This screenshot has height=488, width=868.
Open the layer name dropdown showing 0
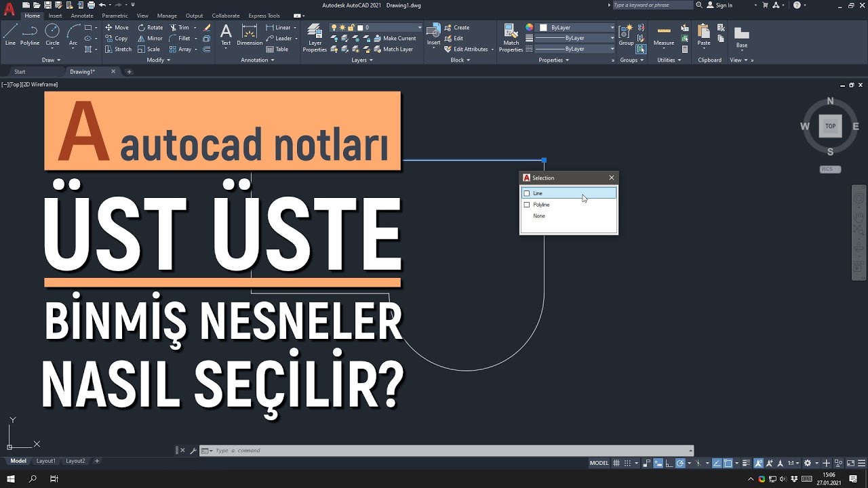pyautogui.click(x=376, y=28)
